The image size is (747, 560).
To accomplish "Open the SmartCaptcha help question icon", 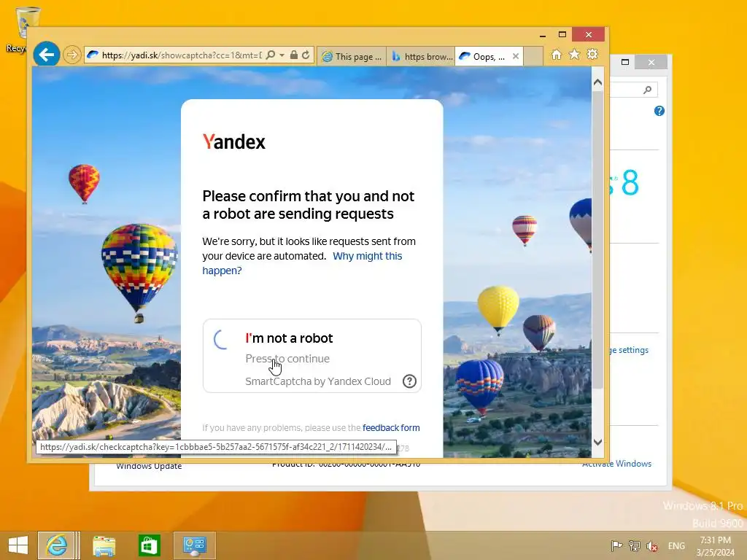I will pos(409,381).
